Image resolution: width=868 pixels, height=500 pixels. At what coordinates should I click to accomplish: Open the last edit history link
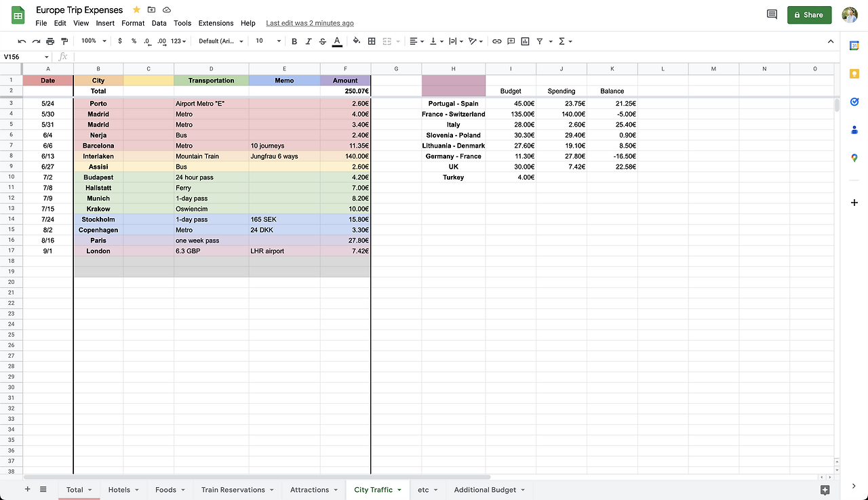coord(309,22)
